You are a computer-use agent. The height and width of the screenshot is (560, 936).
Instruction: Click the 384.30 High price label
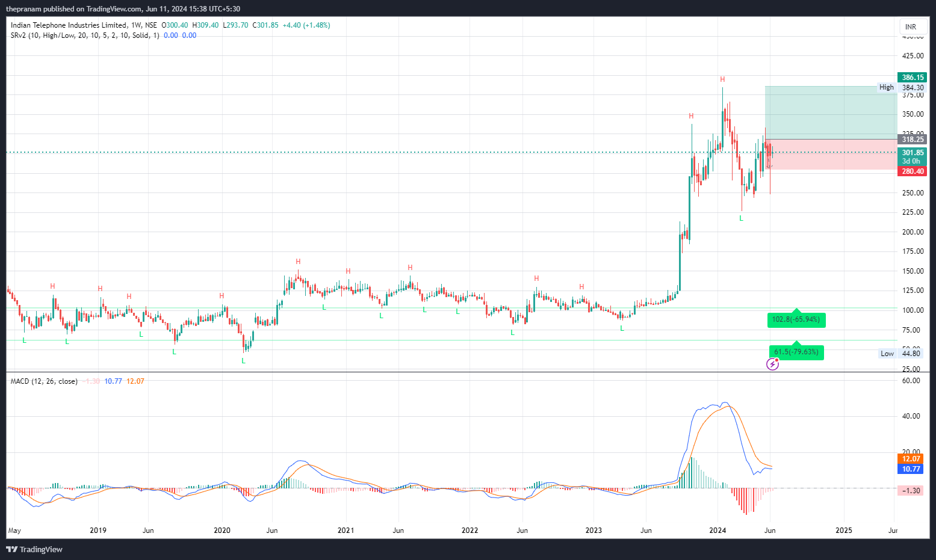coord(913,88)
